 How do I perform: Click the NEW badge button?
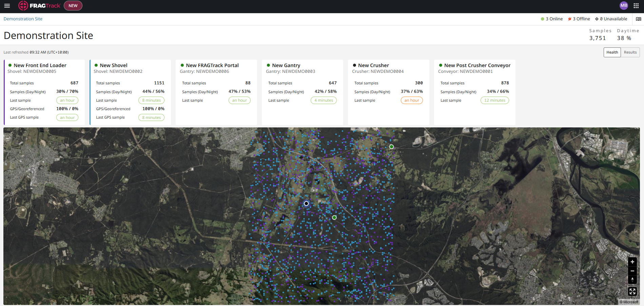(73, 6)
